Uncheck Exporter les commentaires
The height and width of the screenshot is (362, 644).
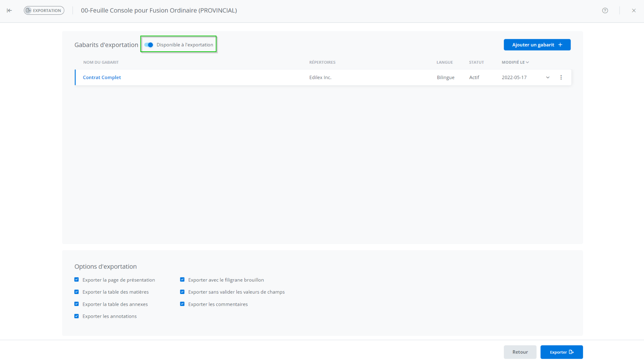182,304
